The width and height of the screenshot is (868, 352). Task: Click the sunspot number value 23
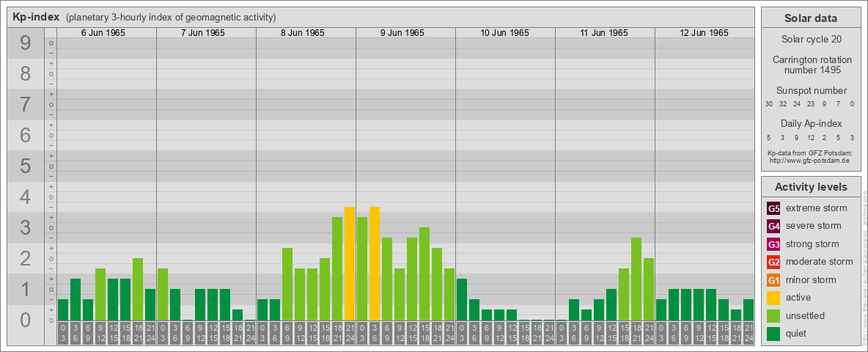pyautogui.click(x=810, y=104)
